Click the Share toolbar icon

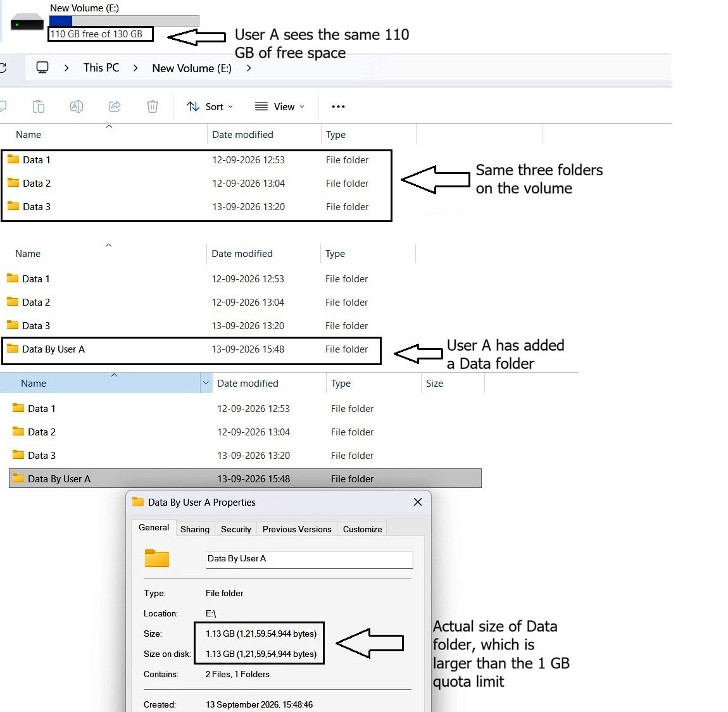[115, 106]
